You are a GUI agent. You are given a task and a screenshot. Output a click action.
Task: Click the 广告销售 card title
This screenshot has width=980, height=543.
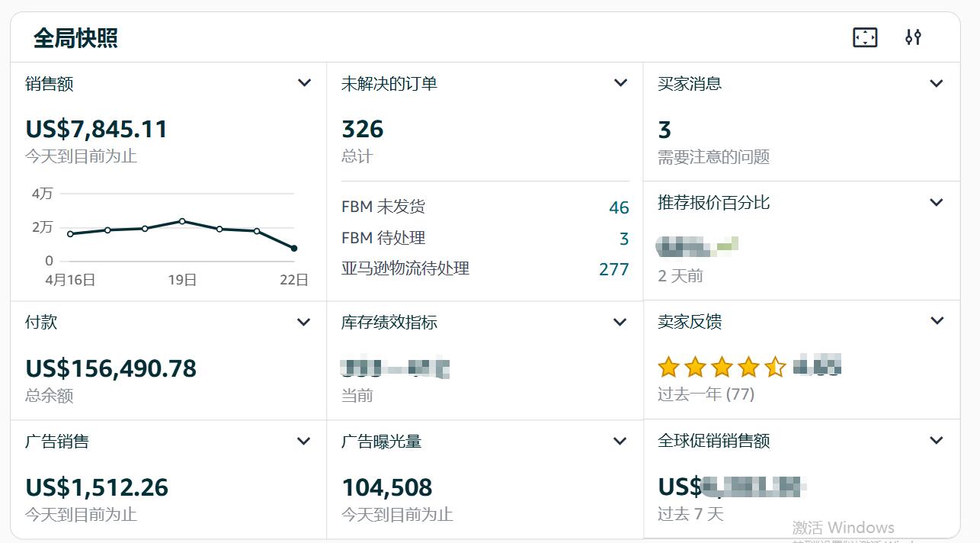57,442
